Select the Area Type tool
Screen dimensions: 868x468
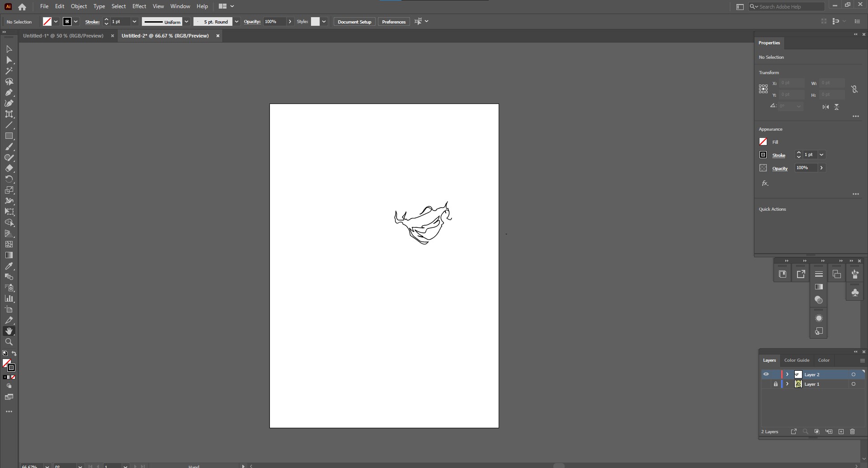pyautogui.click(x=9, y=114)
